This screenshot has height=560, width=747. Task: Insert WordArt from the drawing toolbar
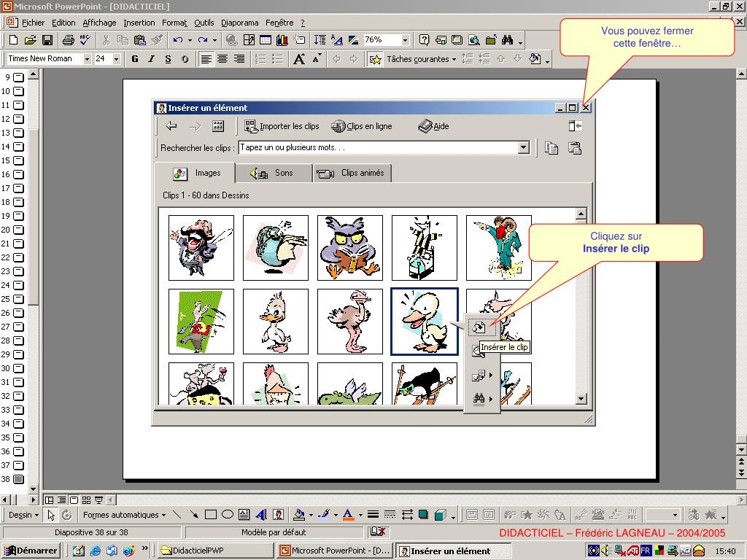point(261,515)
